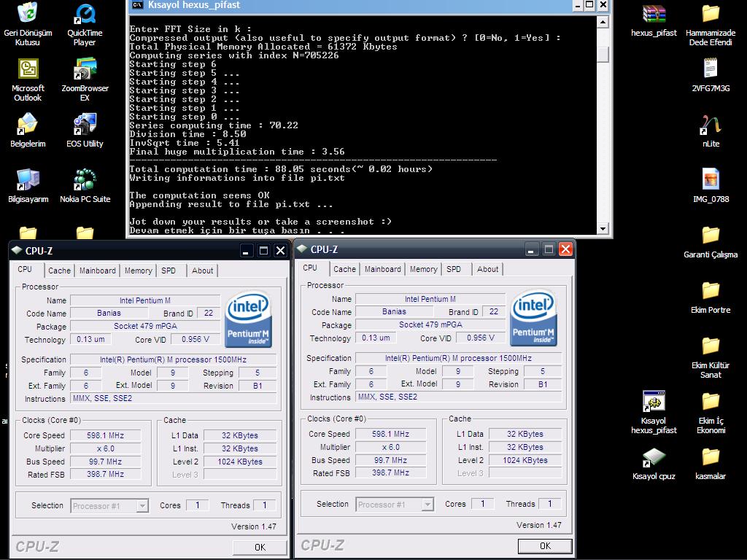
Task: Click Core Speed 598.1 MHz in left CPU-Z
Action: (105, 435)
